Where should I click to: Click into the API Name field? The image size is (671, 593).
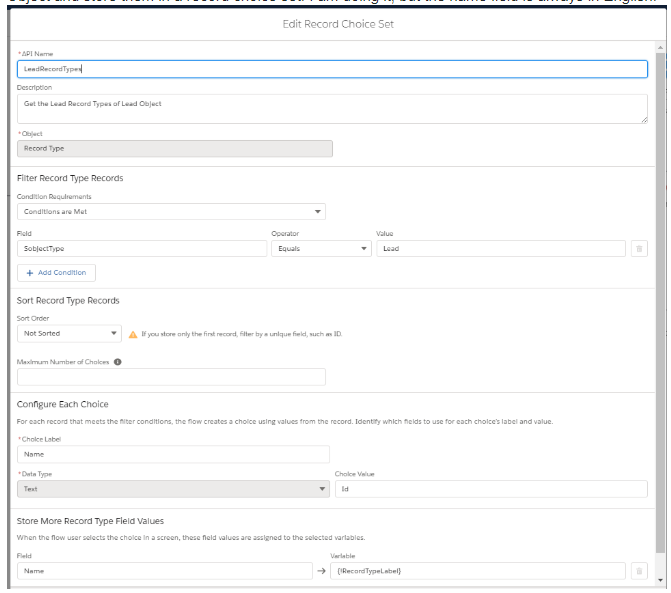click(x=332, y=69)
